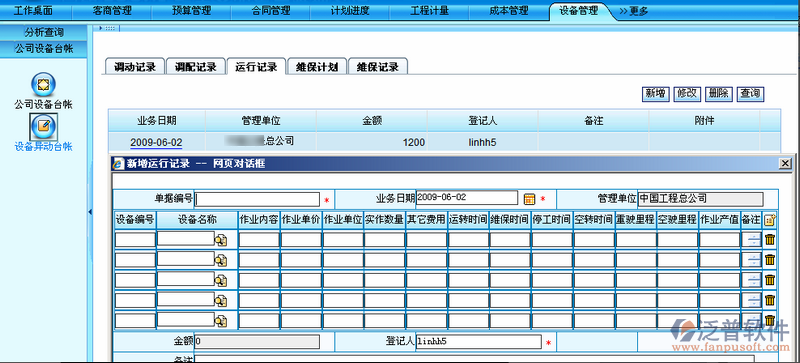This screenshot has width=800, height=363.
Task: Click add-row icon in table header corner
Action: click(770, 220)
